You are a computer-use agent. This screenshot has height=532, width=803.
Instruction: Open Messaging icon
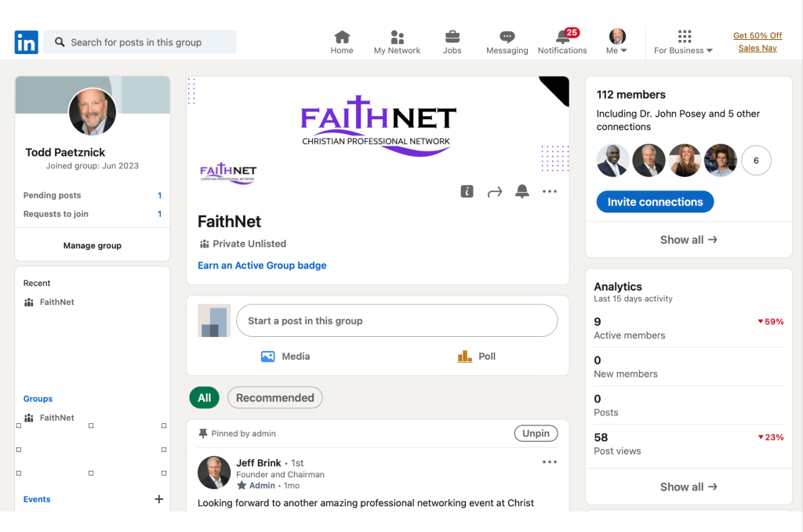click(x=507, y=37)
